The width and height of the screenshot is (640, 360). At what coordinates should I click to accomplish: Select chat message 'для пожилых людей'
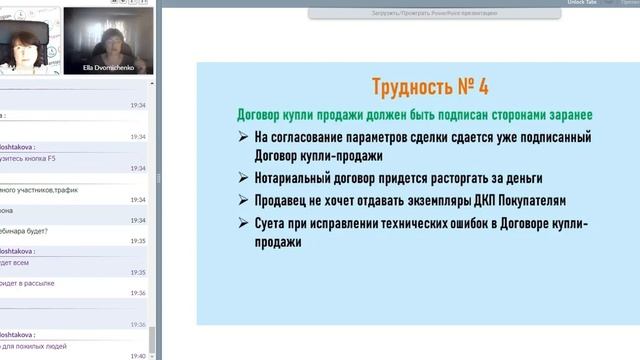click(x=33, y=346)
